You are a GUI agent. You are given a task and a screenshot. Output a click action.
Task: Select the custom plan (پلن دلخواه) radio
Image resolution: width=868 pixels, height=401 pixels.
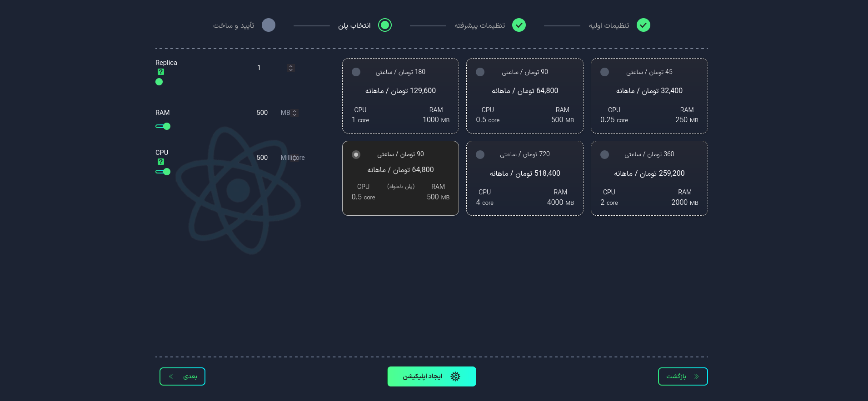pyautogui.click(x=356, y=155)
